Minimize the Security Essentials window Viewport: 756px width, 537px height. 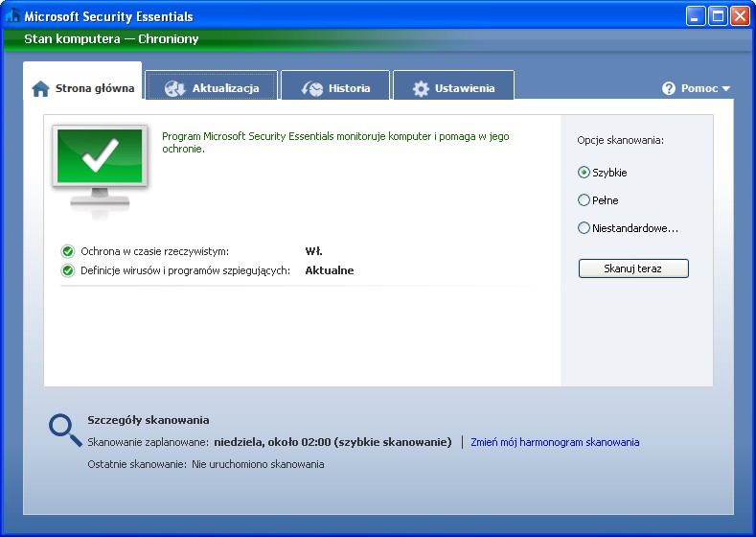(696, 16)
